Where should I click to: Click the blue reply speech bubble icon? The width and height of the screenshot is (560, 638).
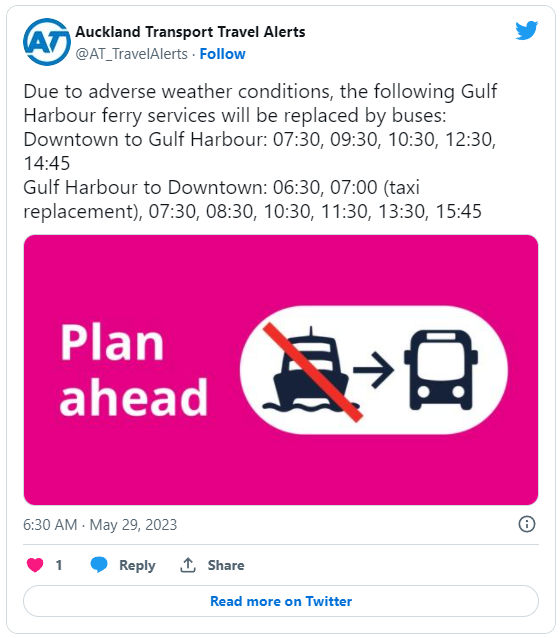[x=99, y=565]
